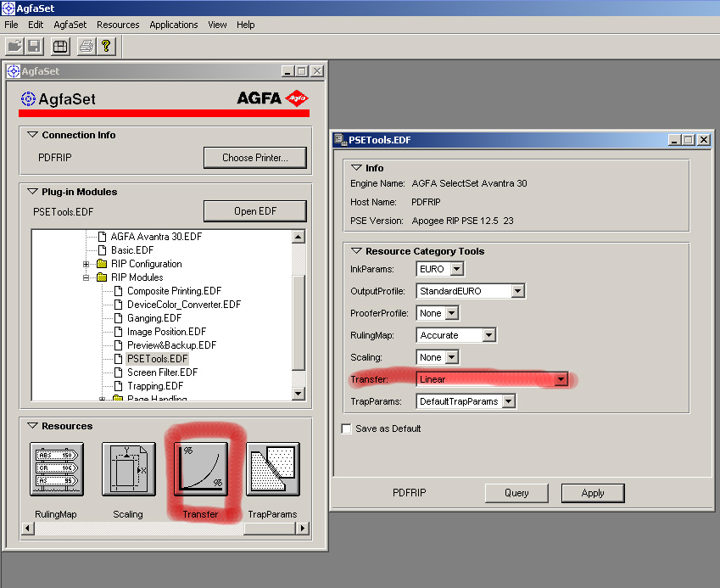Open the TrapParams resource icon
Screen dimensions: 720x588
click(273, 469)
